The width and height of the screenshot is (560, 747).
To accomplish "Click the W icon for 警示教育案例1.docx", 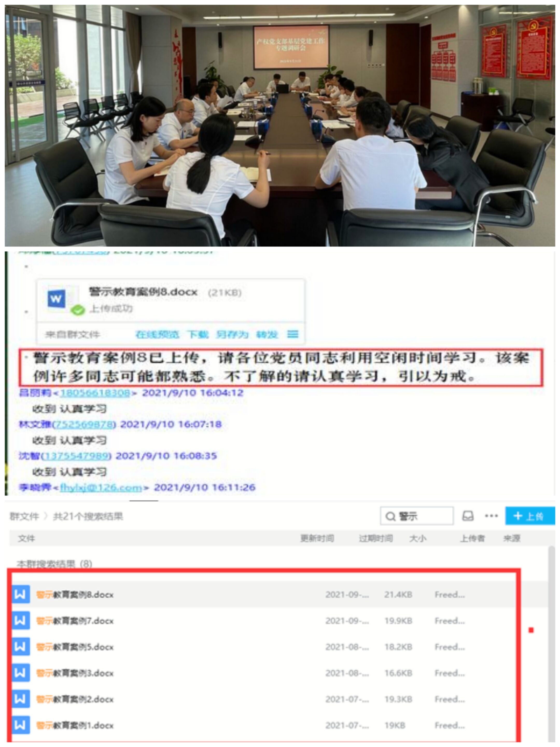I will point(21,725).
